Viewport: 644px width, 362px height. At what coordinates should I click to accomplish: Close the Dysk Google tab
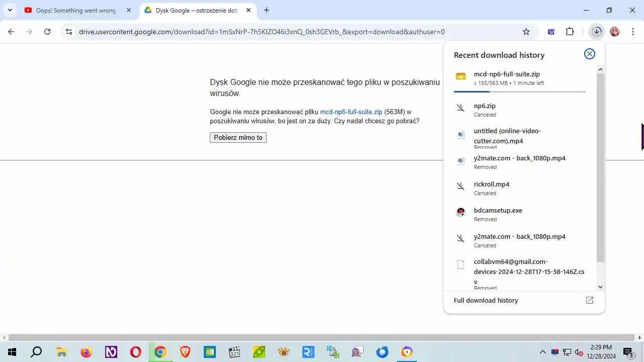pos(249,10)
